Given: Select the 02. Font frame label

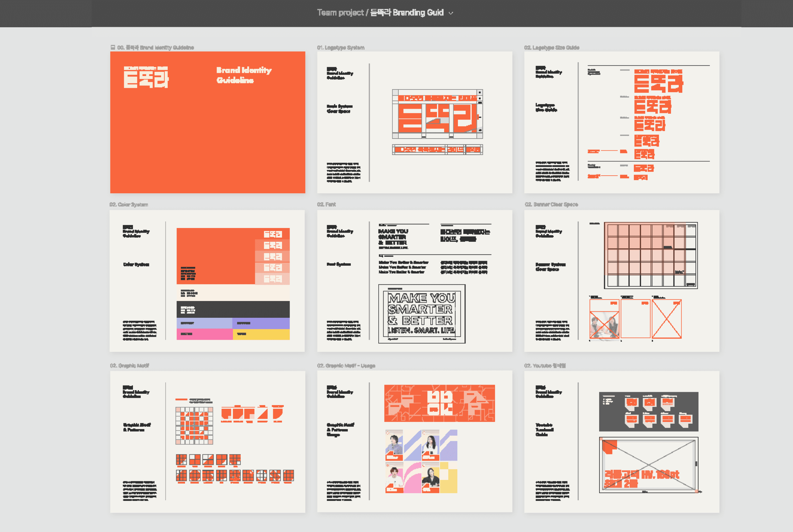Looking at the screenshot, I should click(326, 204).
